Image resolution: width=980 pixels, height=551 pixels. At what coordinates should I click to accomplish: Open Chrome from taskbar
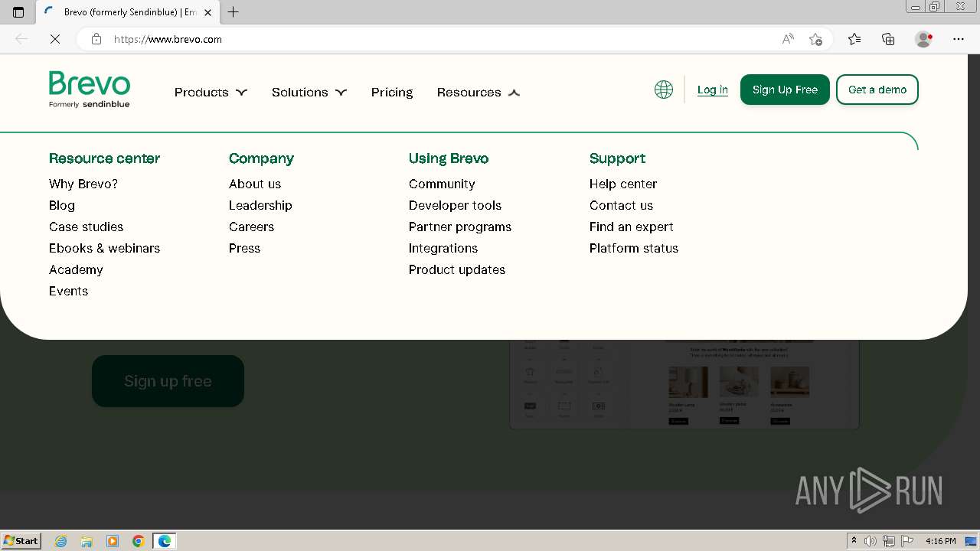tap(139, 541)
